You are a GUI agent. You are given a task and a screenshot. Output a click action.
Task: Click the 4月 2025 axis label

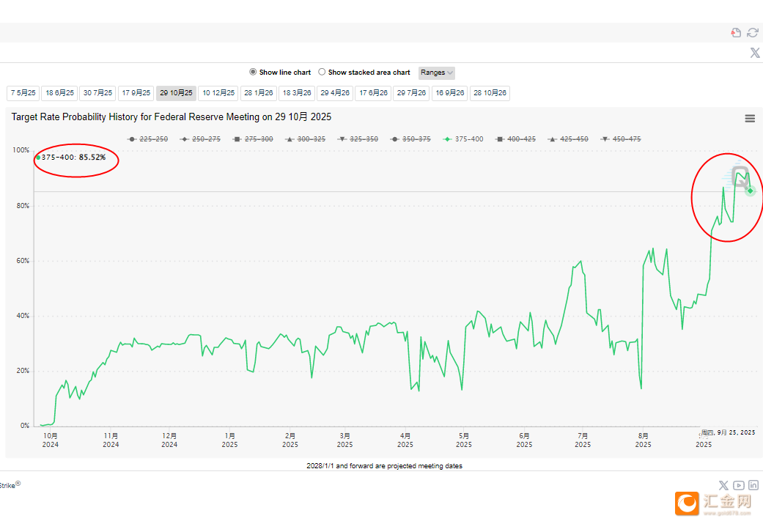point(405,440)
